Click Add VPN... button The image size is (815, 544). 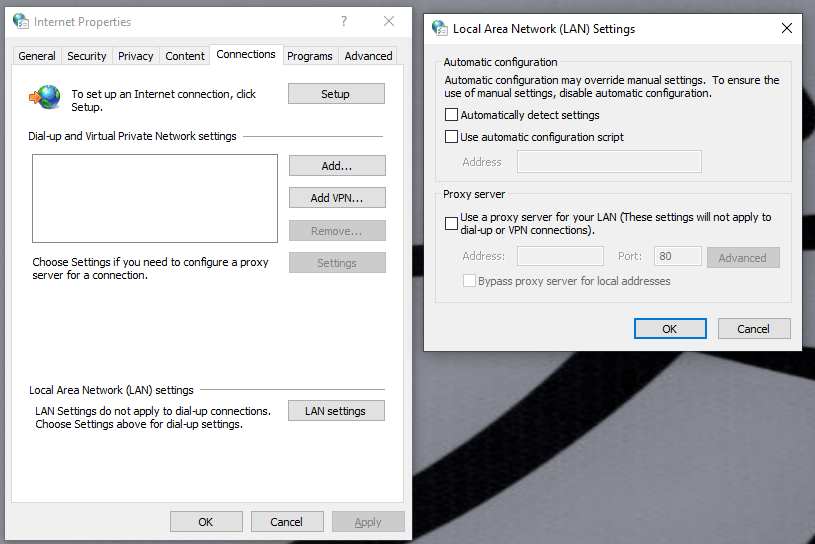tap(337, 197)
